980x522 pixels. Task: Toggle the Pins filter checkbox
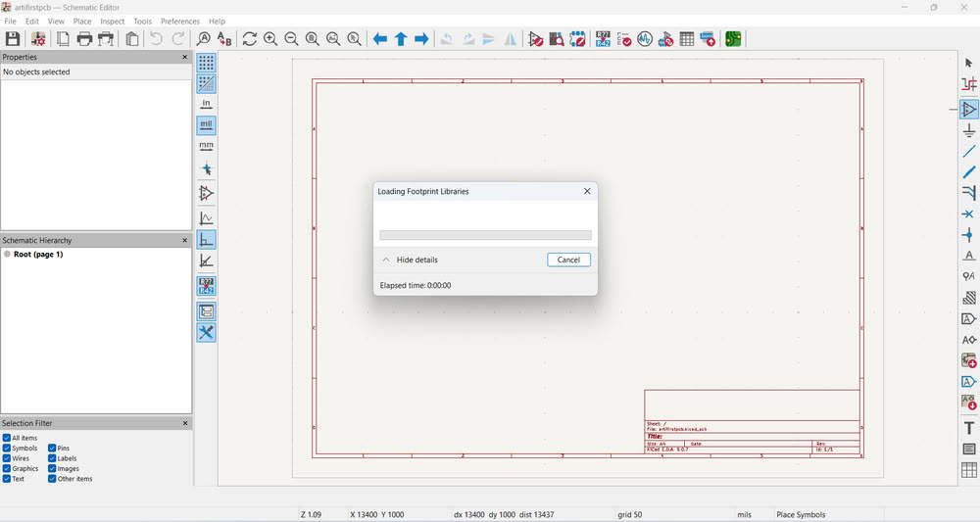point(53,449)
